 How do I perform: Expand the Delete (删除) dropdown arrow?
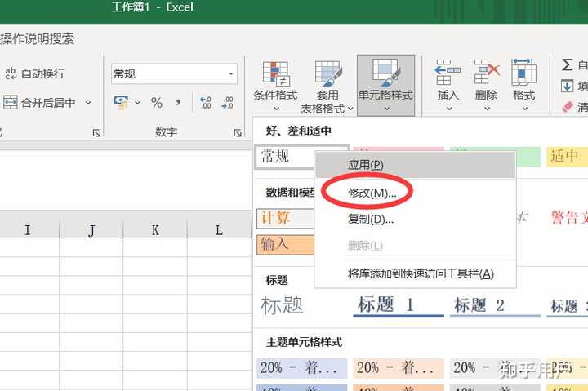[487, 109]
